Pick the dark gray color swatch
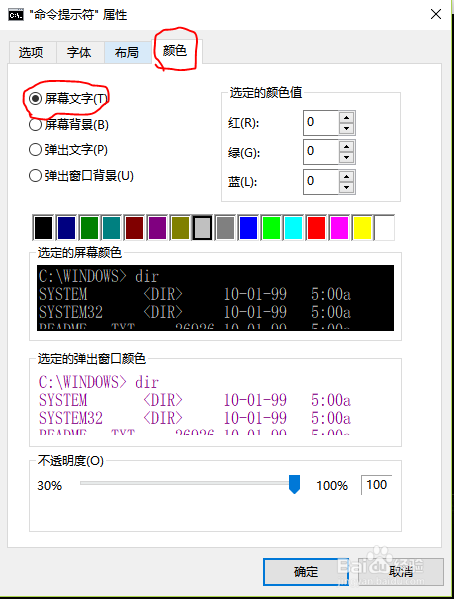Screen dimensions: 454x599 (225, 228)
